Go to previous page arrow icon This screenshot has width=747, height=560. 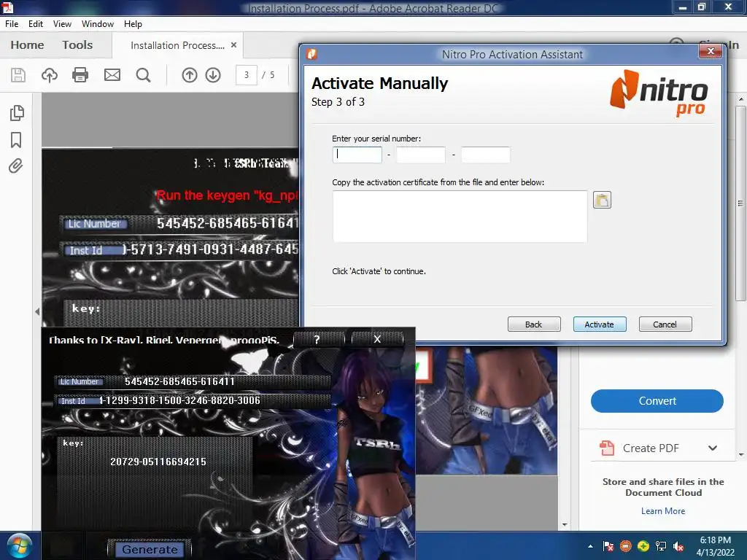189,75
